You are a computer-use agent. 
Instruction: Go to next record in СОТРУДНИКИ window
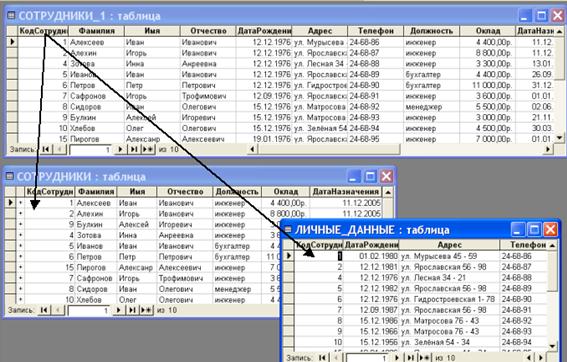pos(118,310)
